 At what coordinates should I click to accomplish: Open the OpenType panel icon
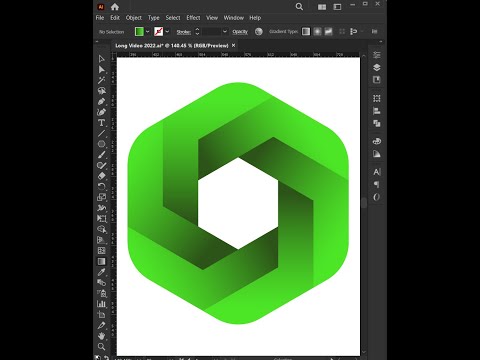[377, 197]
